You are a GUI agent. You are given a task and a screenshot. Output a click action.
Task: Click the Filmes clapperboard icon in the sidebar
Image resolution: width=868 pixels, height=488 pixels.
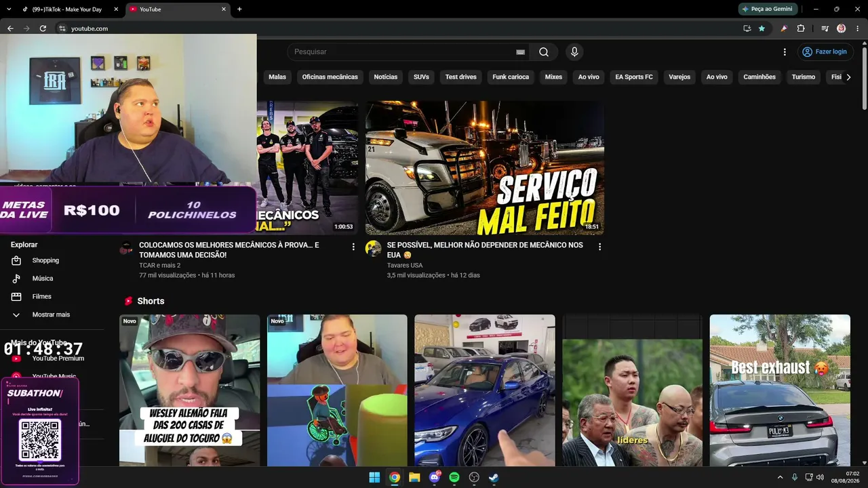[17, 297]
